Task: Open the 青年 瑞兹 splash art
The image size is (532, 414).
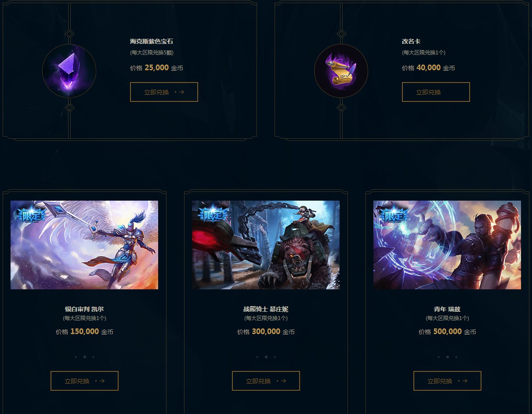Action: [447, 245]
